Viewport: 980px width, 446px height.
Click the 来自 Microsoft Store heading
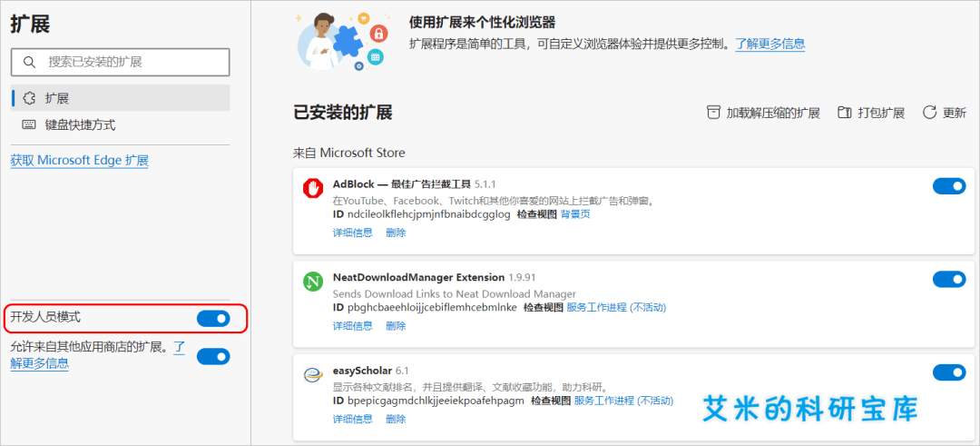pos(348,153)
